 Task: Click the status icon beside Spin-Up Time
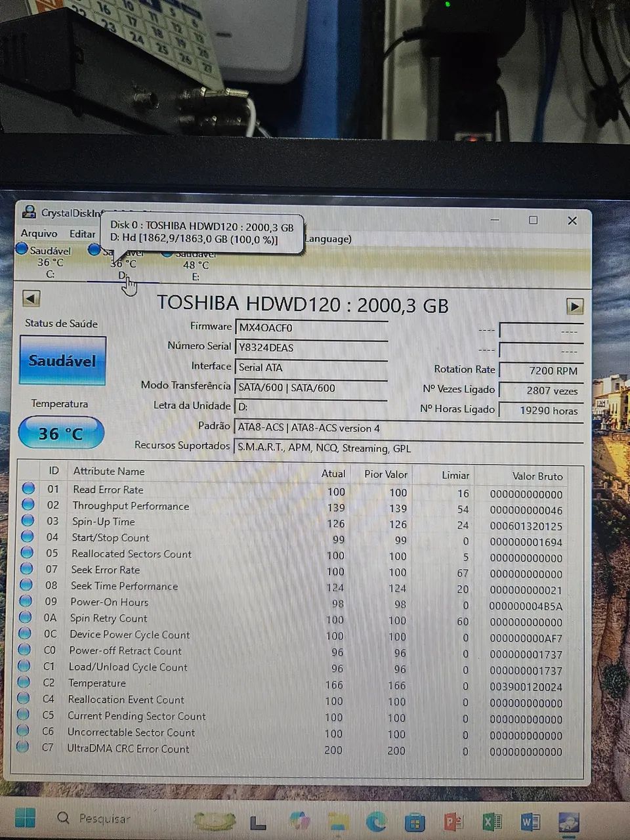28,520
